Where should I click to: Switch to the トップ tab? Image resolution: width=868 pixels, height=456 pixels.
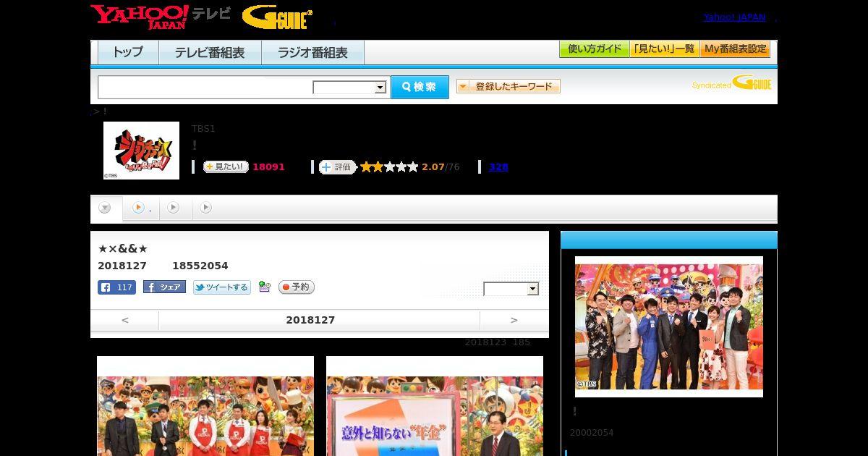128,52
